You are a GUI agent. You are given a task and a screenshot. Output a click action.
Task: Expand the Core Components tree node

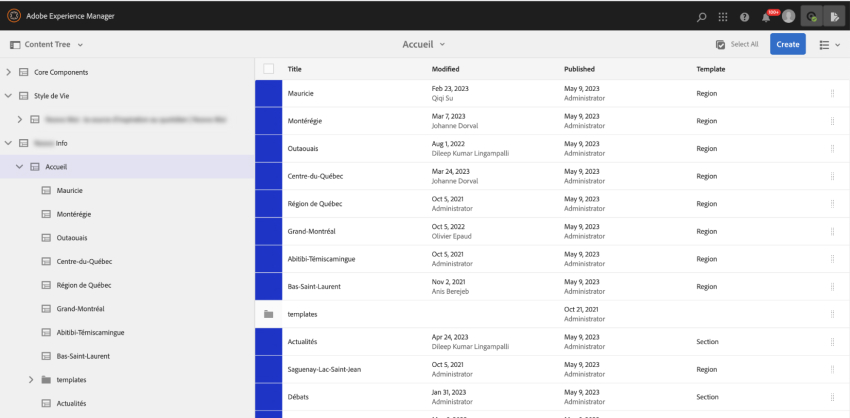(x=9, y=72)
